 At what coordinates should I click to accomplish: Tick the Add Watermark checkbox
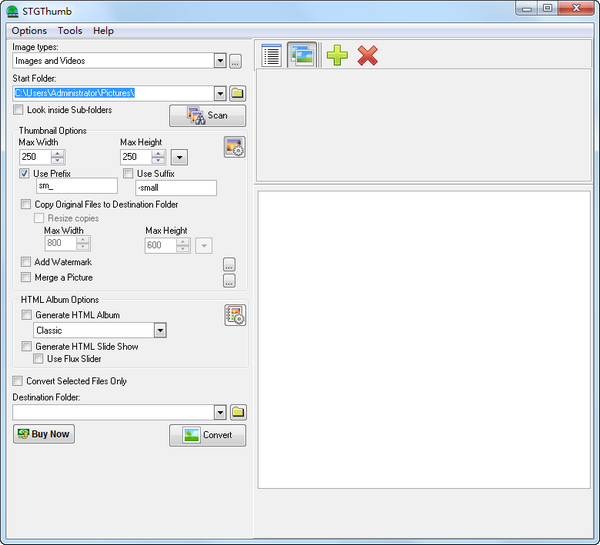(26, 262)
